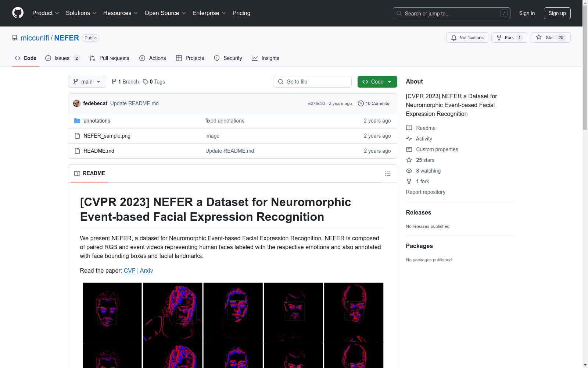Viewport: 588px width, 368px height.
Task: View the 25 stars list
Action: (x=420, y=160)
